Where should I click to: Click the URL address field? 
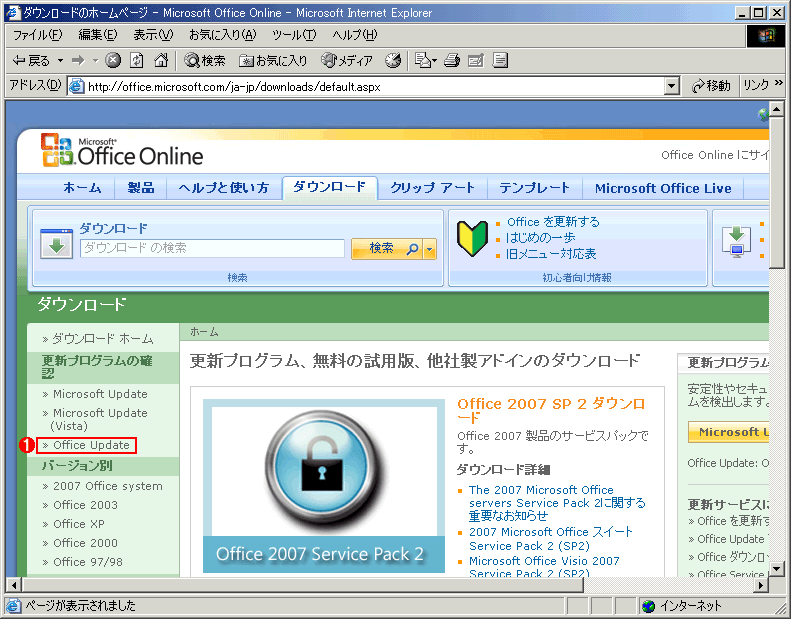(374, 87)
